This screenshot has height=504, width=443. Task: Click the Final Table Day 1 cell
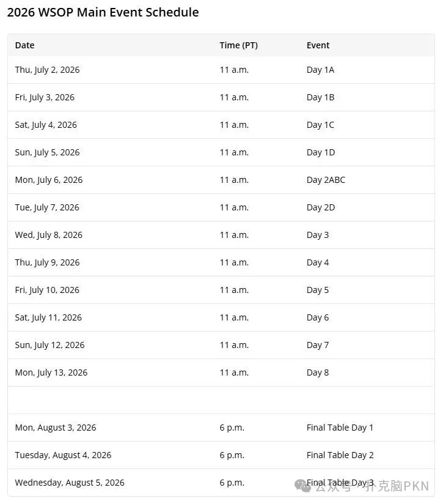(x=340, y=428)
